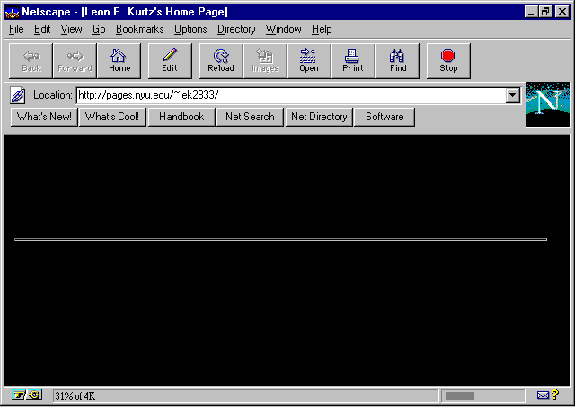The height and width of the screenshot is (407, 575).
Task: Print the page with the printer button
Action: (353, 61)
